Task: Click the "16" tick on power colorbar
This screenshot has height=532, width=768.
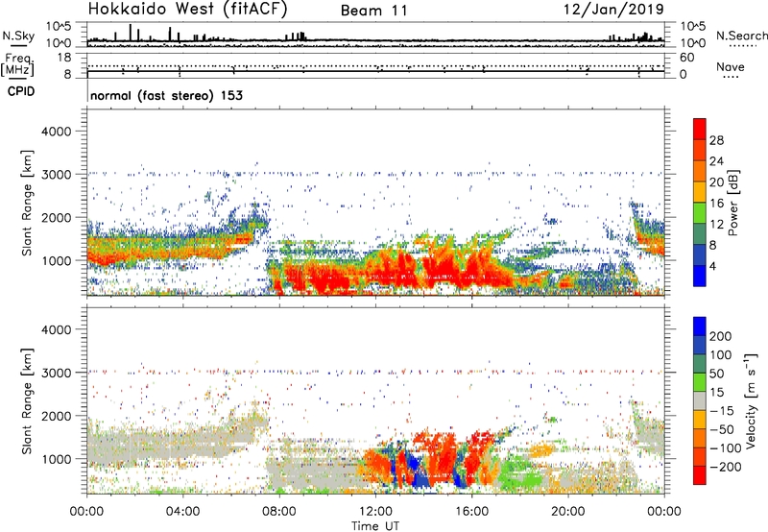Action: click(716, 204)
